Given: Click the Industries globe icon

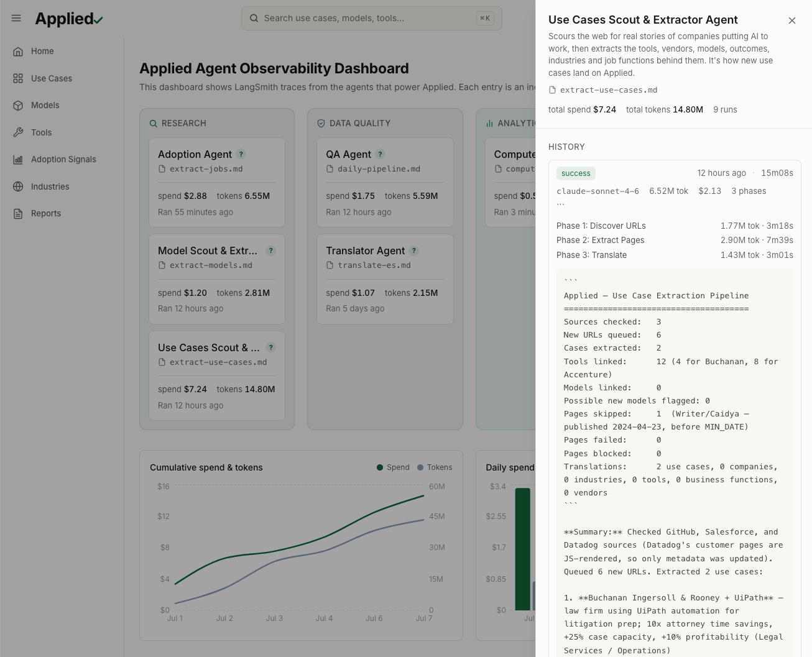Looking at the screenshot, I should pos(18,186).
